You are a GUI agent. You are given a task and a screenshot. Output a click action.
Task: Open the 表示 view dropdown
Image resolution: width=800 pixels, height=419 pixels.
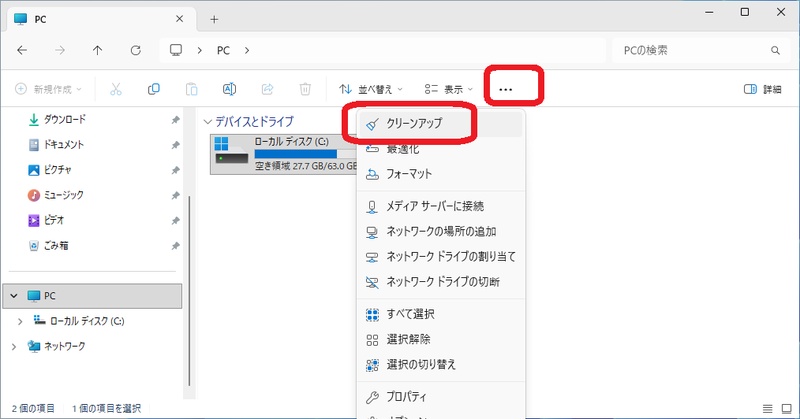448,89
